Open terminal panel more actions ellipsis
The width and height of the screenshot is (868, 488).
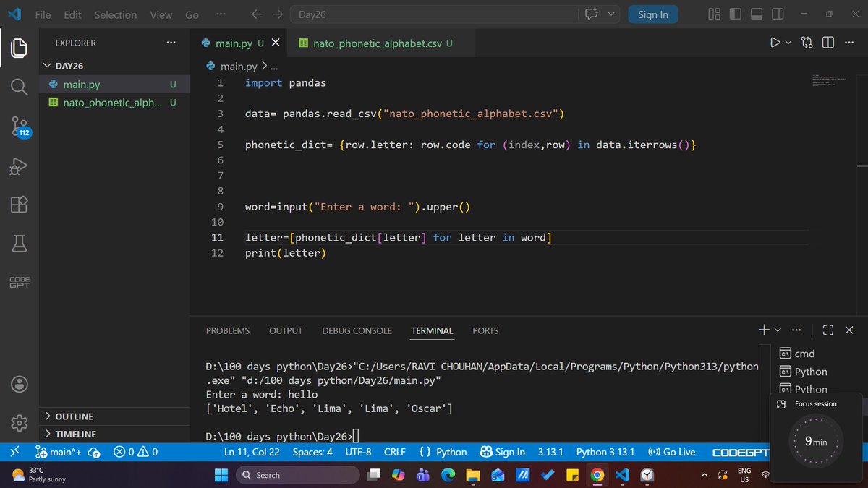[796, 330]
